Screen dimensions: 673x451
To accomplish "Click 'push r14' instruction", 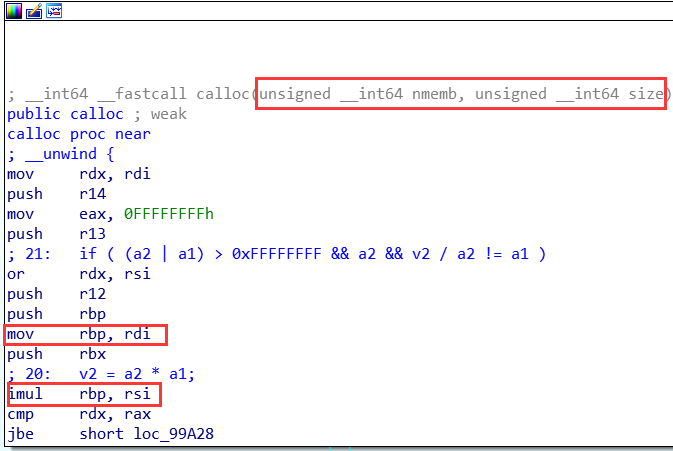I will pos(57,194).
